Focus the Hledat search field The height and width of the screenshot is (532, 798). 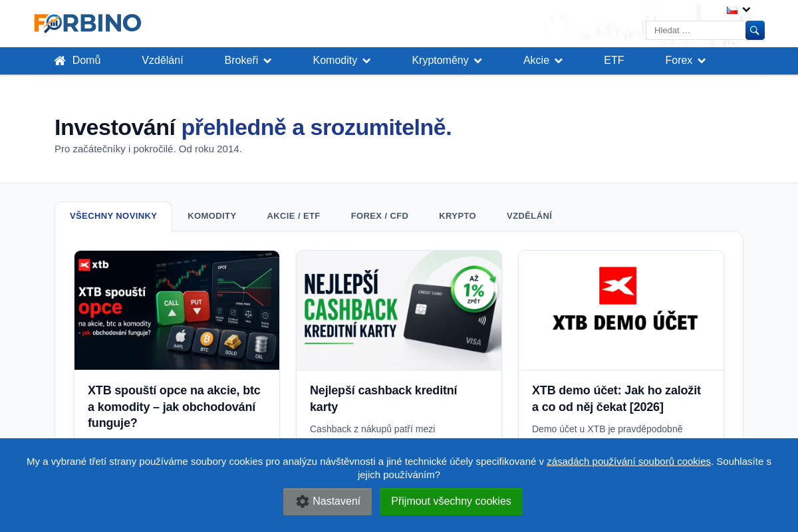[x=696, y=31]
